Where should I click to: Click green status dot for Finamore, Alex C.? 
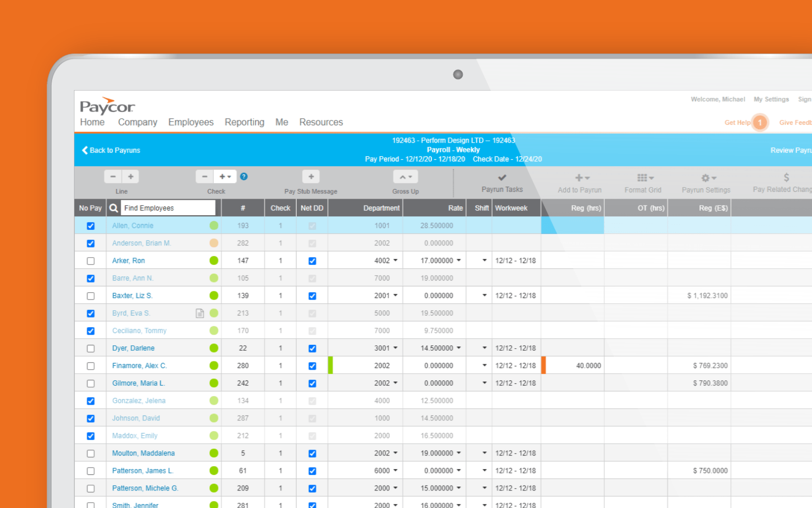pyautogui.click(x=214, y=366)
